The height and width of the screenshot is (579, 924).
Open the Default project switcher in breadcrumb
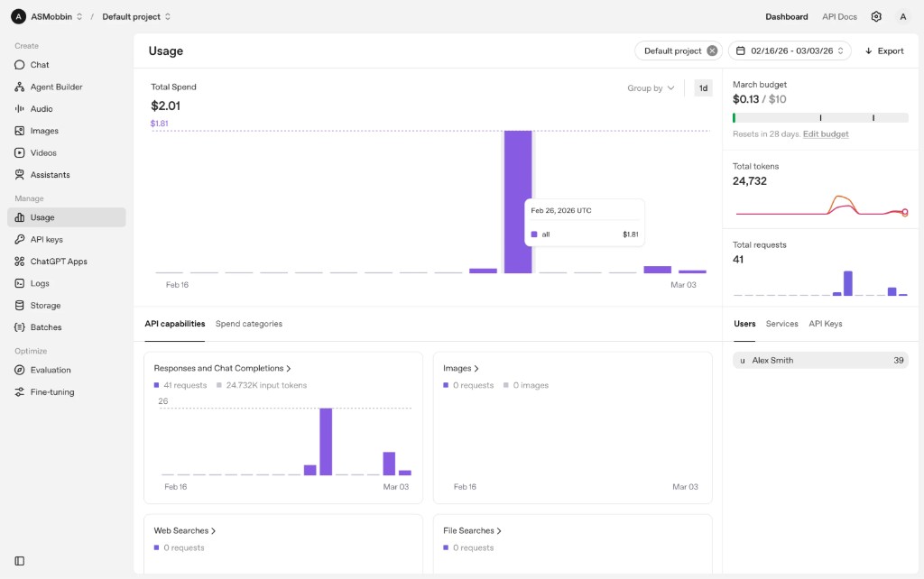[136, 16]
